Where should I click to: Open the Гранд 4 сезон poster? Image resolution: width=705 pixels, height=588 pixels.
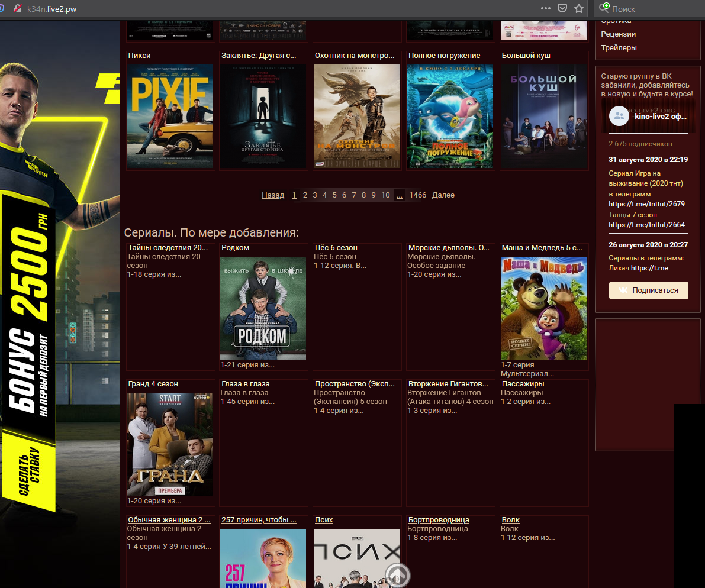(x=170, y=444)
